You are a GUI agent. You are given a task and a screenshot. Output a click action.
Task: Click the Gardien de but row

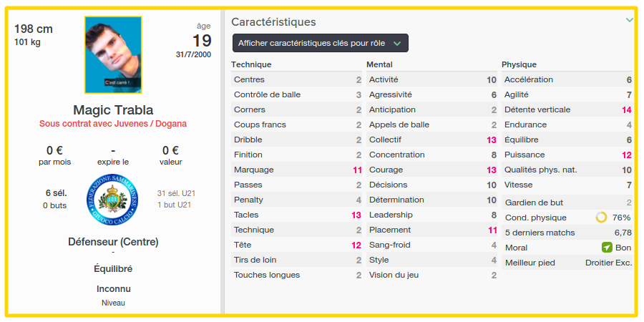pos(567,203)
